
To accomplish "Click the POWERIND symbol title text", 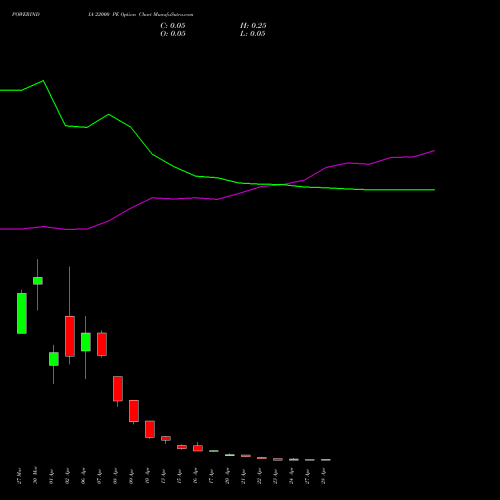I will pos(26,14).
